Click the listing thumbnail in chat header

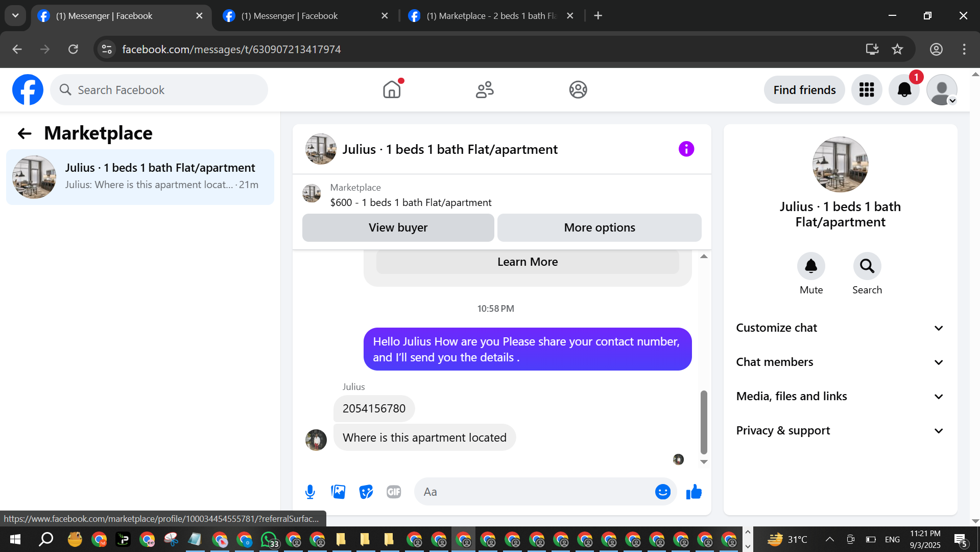[x=321, y=149]
